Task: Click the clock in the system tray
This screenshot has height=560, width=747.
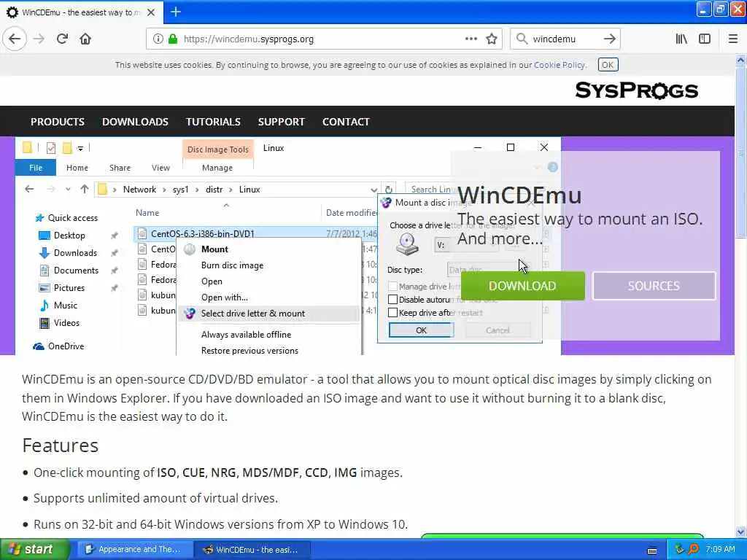Action: 720,549
